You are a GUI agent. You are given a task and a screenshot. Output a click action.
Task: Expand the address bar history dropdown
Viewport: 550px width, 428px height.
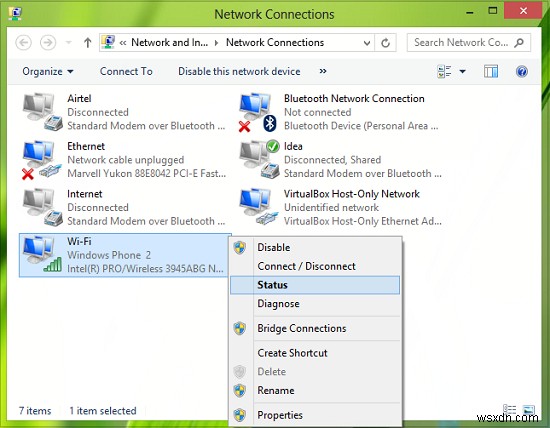(367, 43)
